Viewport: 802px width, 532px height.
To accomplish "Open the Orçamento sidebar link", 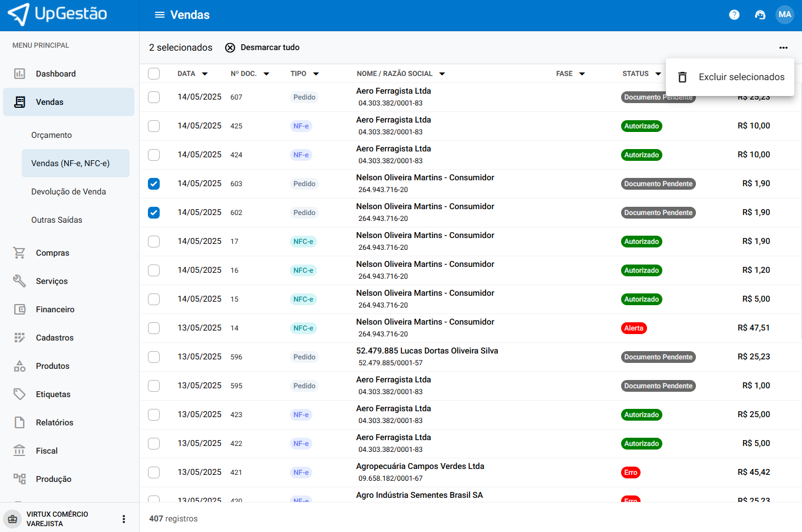I will click(x=51, y=135).
